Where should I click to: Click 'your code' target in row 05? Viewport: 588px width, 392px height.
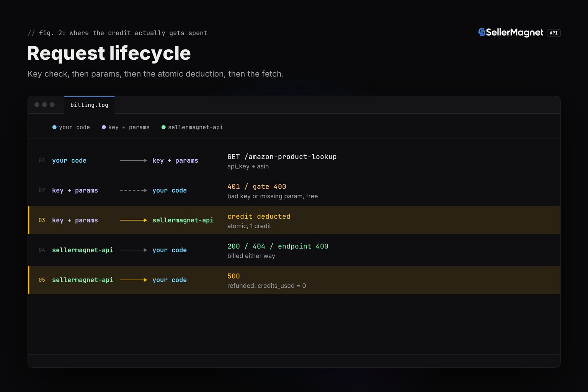(170, 280)
